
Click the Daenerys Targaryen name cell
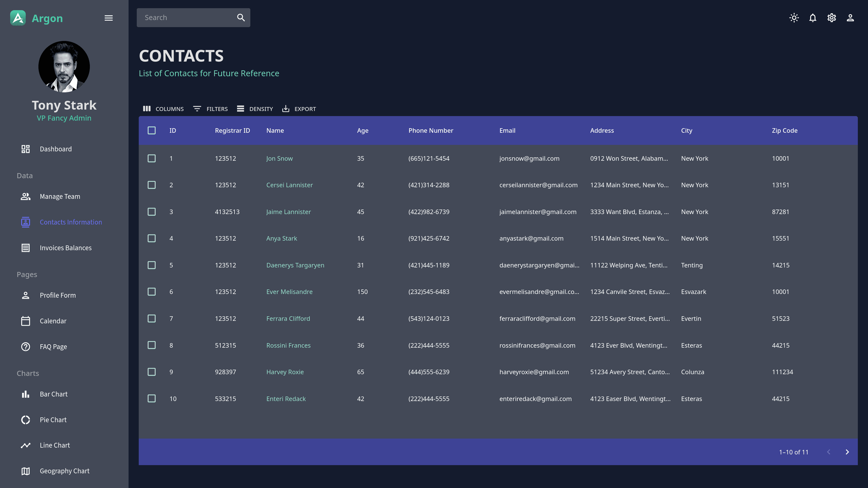295,265
